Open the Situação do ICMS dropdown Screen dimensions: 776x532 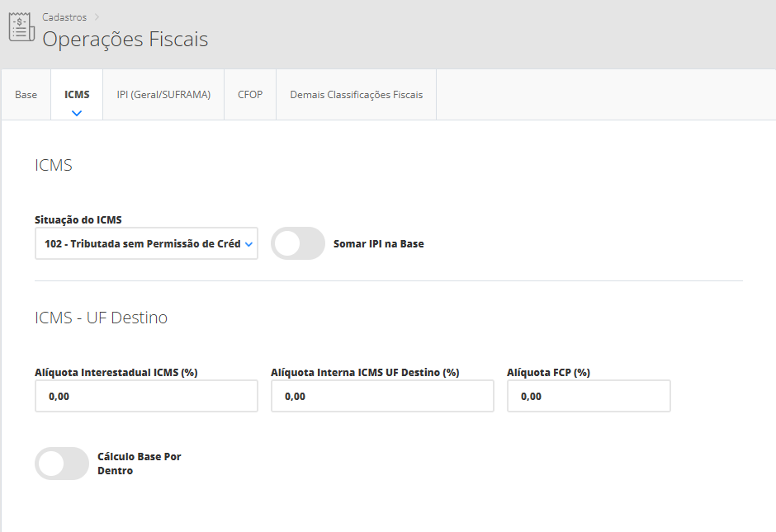140,244
